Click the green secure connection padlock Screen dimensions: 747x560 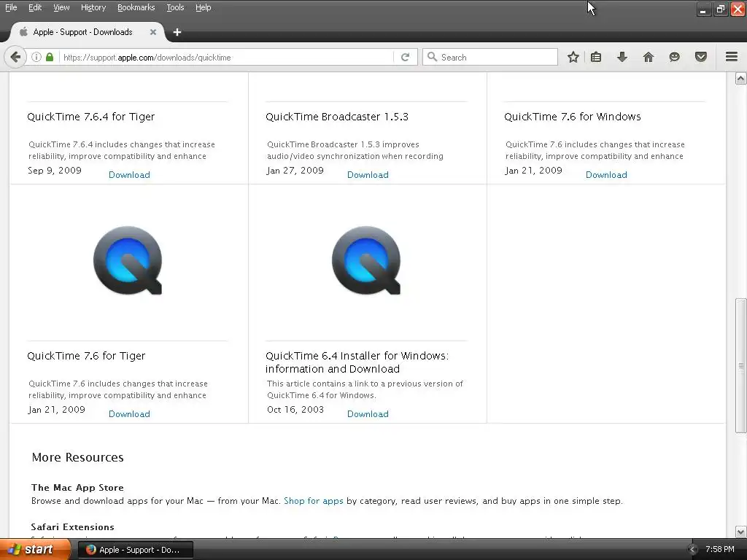(50, 57)
